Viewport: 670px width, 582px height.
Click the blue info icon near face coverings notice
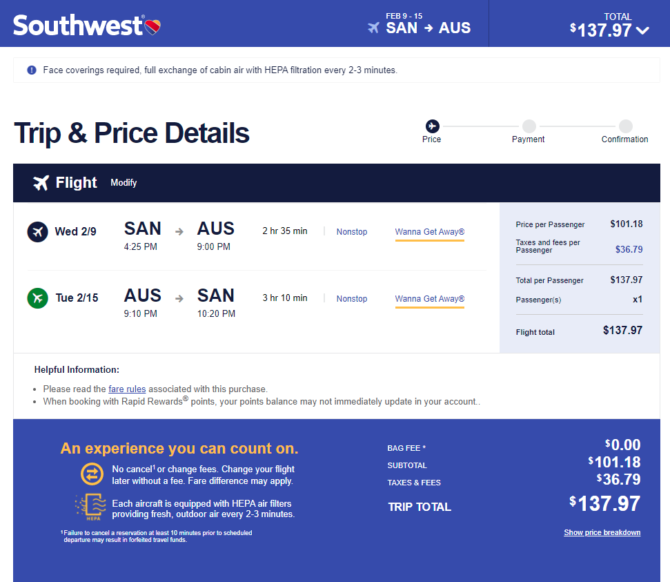point(32,70)
